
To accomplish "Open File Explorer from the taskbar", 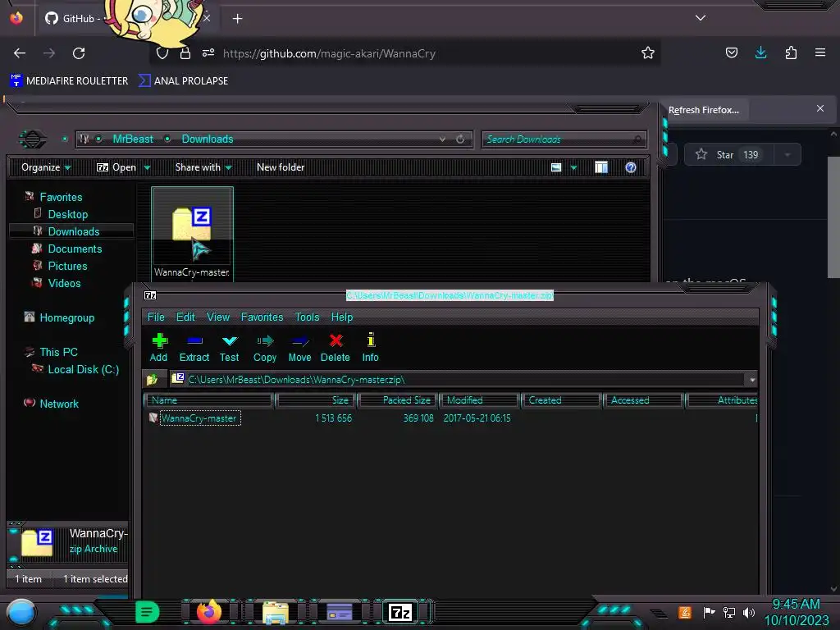I will (276, 612).
